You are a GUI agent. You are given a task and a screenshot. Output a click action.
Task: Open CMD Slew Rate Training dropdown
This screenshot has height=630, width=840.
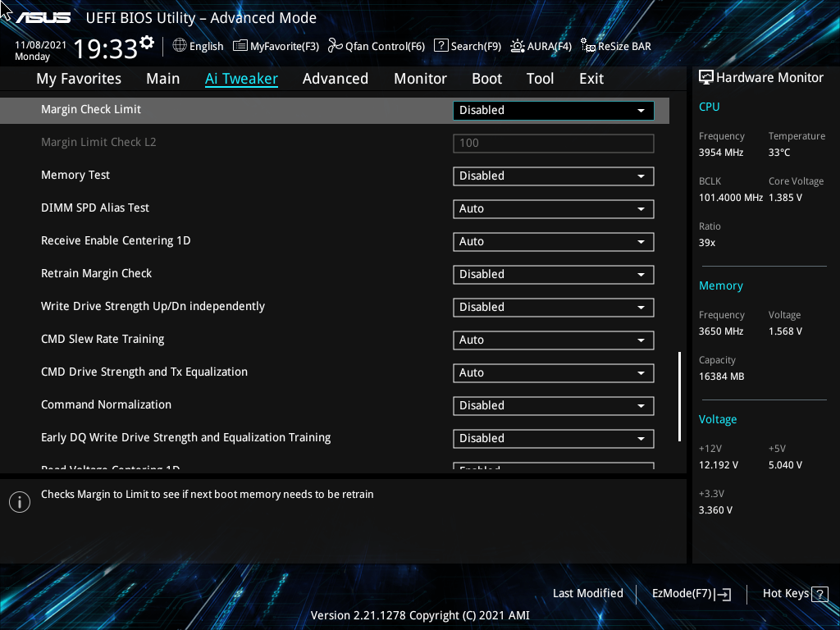[x=554, y=340]
